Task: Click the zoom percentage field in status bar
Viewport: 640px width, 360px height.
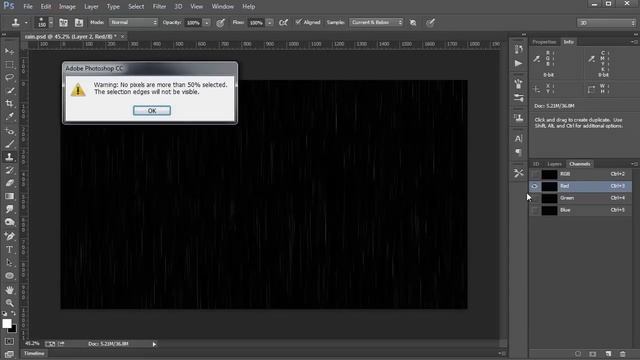Action: click(x=32, y=344)
